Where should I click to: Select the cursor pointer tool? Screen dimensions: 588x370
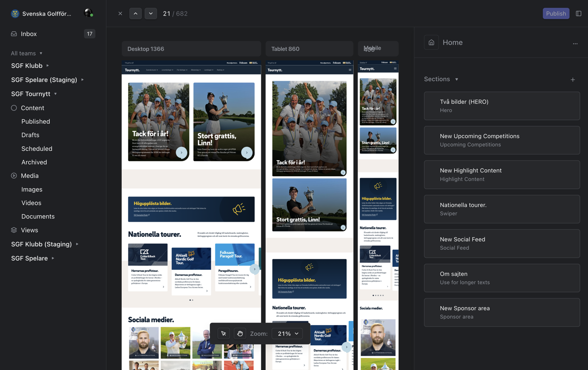tap(224, 334)
